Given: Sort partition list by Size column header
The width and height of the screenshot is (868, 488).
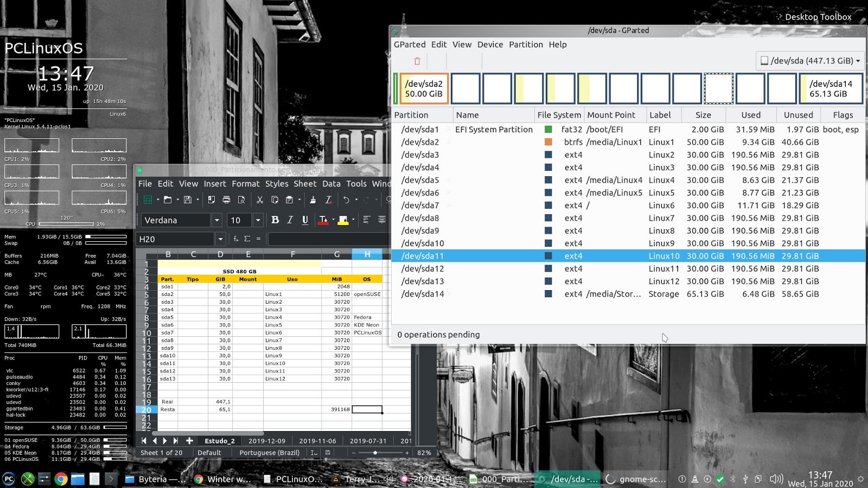Looking at the screenshot, I should [703, 115].
